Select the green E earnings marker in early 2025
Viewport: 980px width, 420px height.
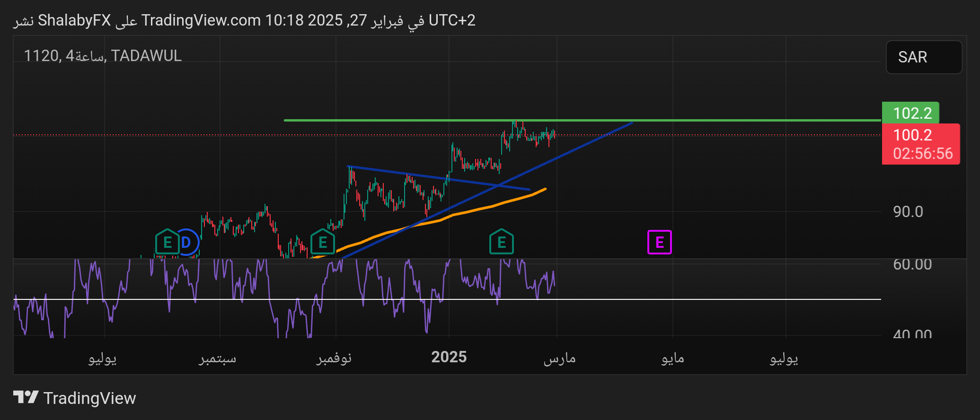[501, 242]
